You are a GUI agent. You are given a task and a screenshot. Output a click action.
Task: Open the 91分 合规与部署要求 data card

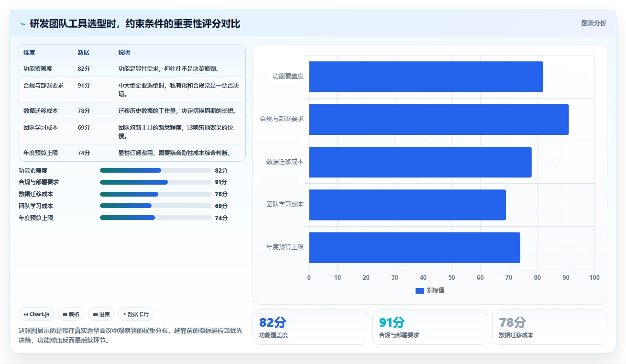click(x=429, y=327)
